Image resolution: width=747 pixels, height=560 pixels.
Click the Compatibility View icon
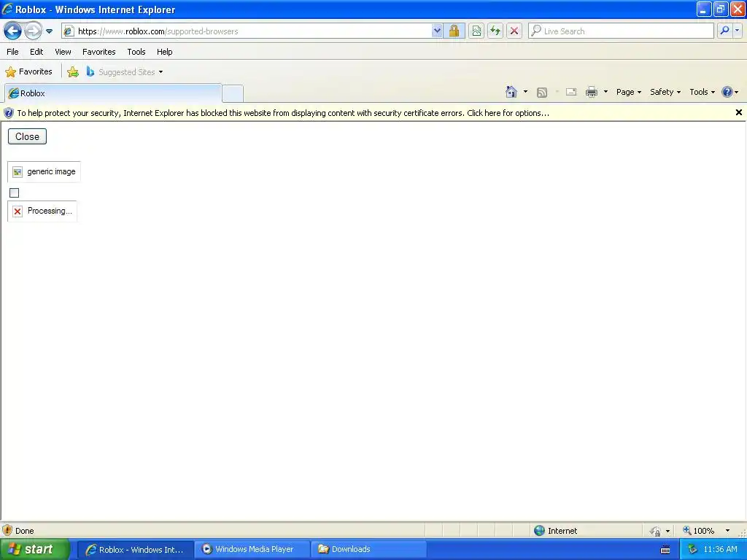click(x=476, y=31)
